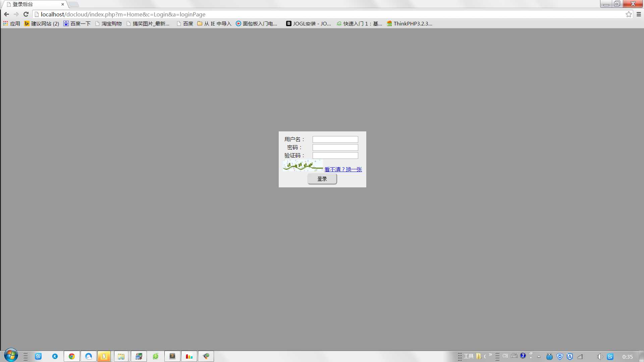The image size is (644, 362).
Task: Open the green paint tool taskbar app
Action: (x=206, y=356)
